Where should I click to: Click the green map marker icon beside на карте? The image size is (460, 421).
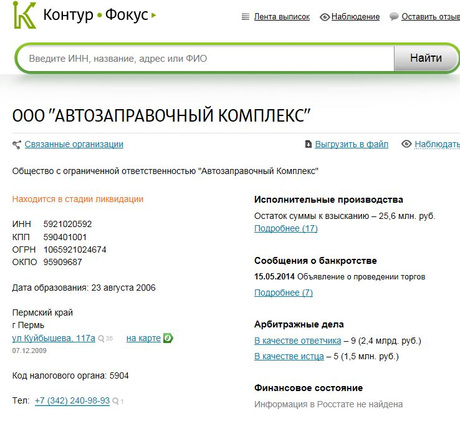(168, 338)
